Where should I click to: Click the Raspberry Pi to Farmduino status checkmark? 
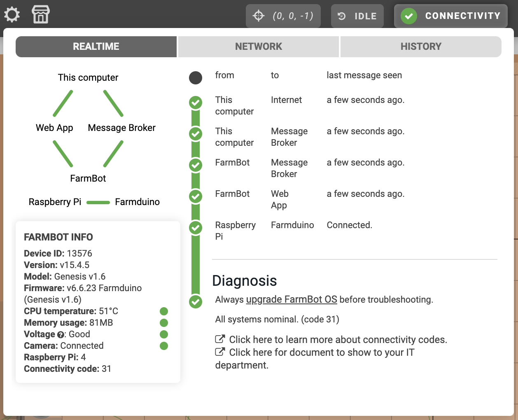tap(196, 228)
